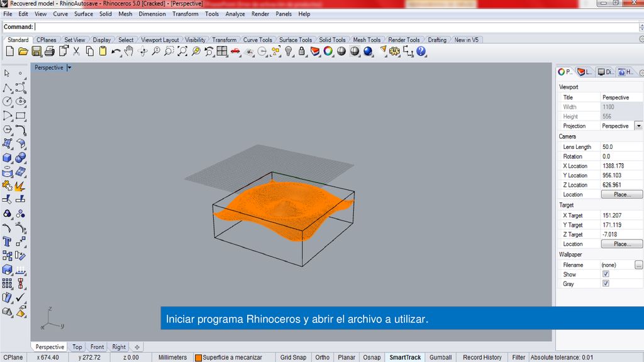Click the orange layer color swatch in status bar
The image size is (644, 362).
point(198,358)
